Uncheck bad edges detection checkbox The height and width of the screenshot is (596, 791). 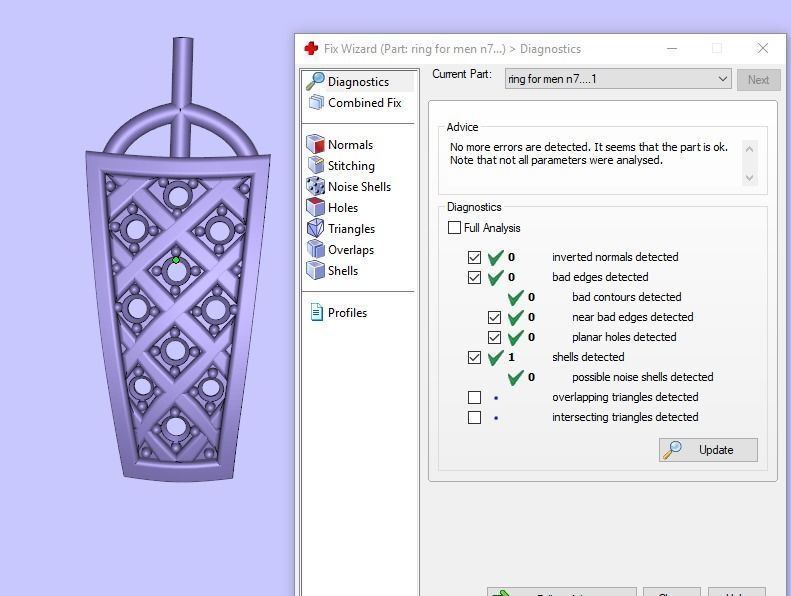tap(474, 277)
